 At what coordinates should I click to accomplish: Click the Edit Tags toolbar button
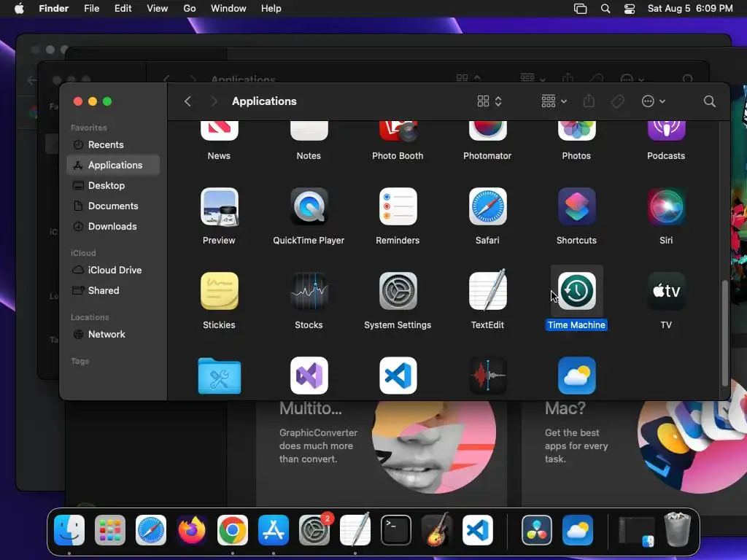pyautogui.click(x=617, y=101)
